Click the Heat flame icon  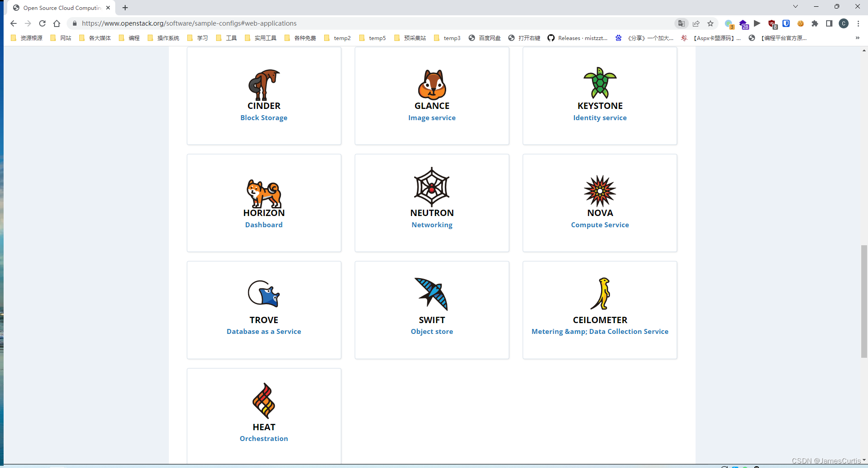tap(264, 400)
